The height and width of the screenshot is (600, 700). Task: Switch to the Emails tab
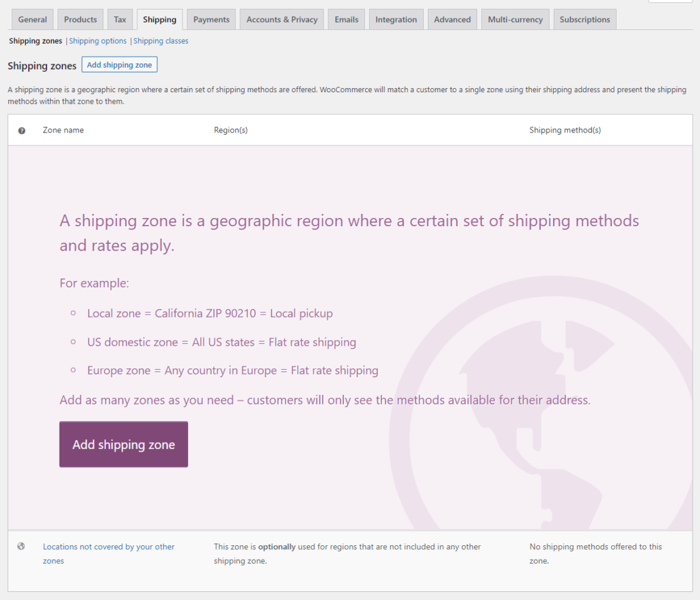pyautogui.click(x=347, y=20)
